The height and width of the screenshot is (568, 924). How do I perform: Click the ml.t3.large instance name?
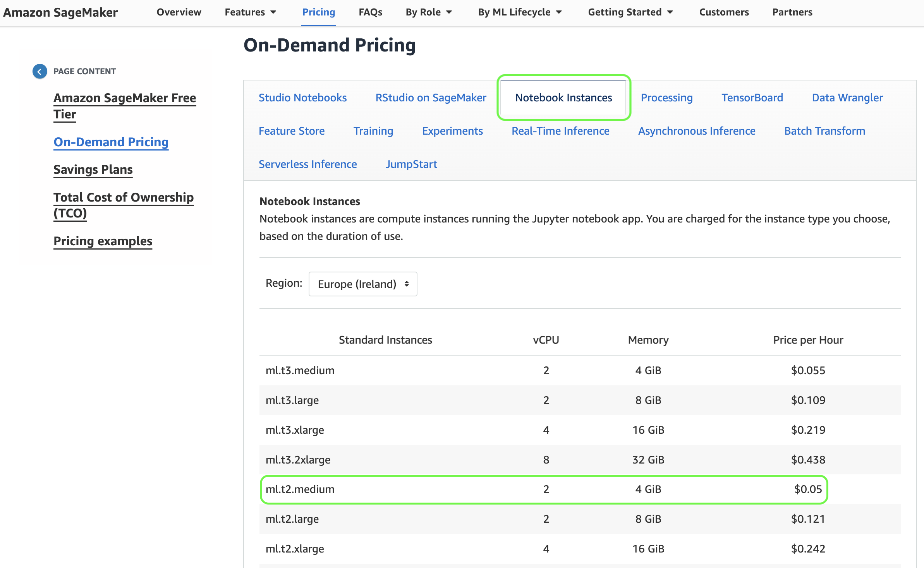292,400
